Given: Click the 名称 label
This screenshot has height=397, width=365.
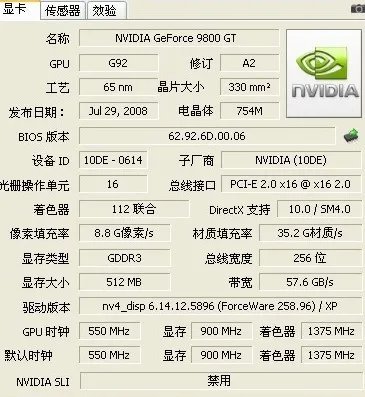Looking at the screenshot, I should 58,39.
